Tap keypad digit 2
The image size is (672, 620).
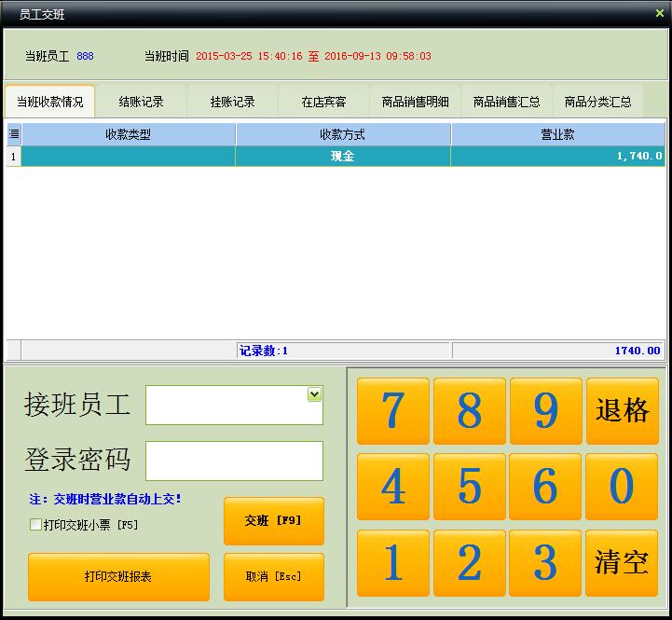[x=470, y=563]
